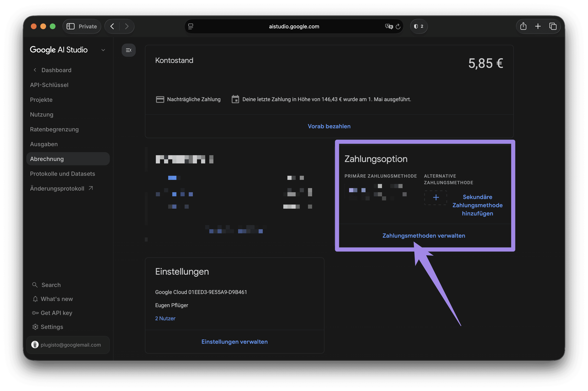Select API-Schlüssel in the sidebar

coord(49,85)
